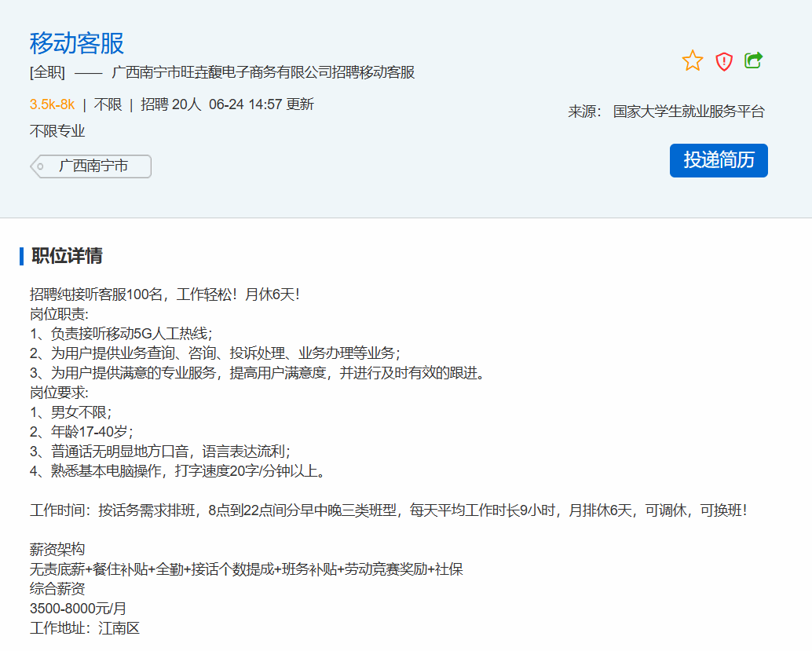Screen dimensions: 812x651
Task: Click the 06-24 14:57 更新 timestamp
Action: [x=261, y=104]
